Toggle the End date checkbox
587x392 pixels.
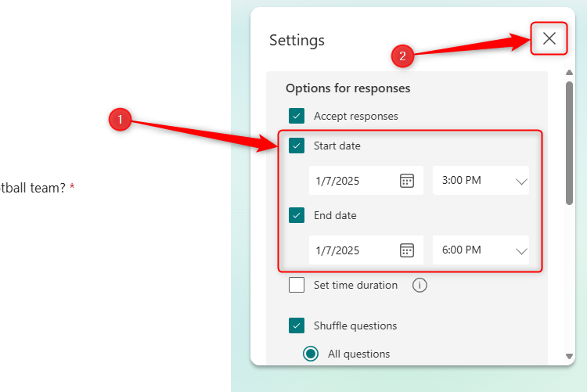point(297,215)
